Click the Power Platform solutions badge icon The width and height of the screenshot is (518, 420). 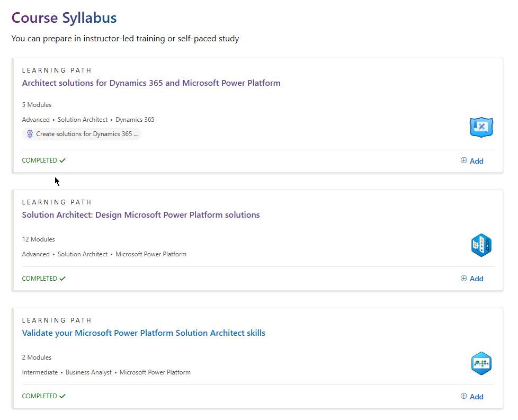pyautogui.click(x=481, y=245)
